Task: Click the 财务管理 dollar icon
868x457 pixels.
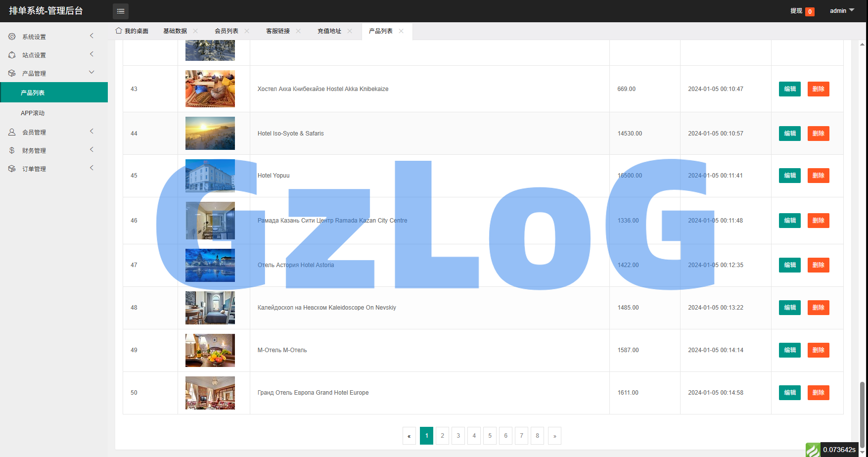Action: (12, 150)
